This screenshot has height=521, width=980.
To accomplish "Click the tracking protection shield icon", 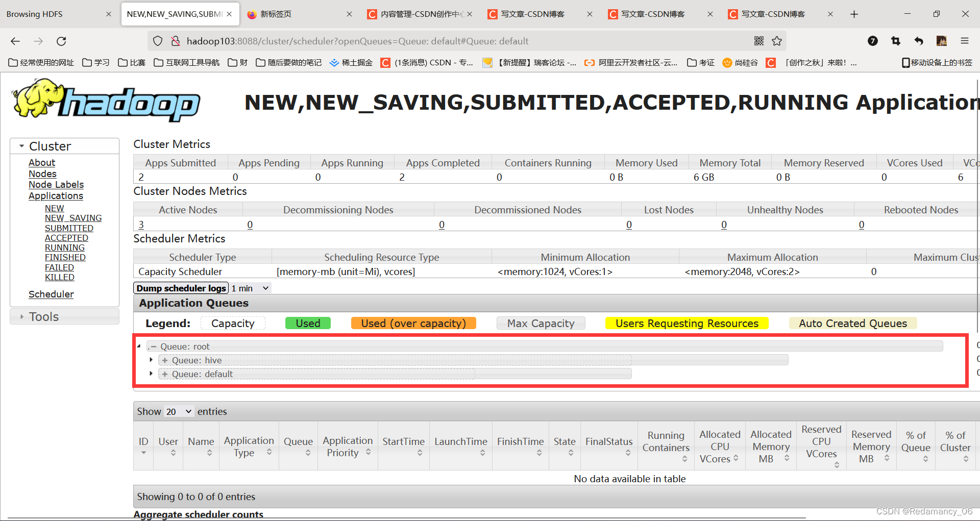I will [157, 41].
